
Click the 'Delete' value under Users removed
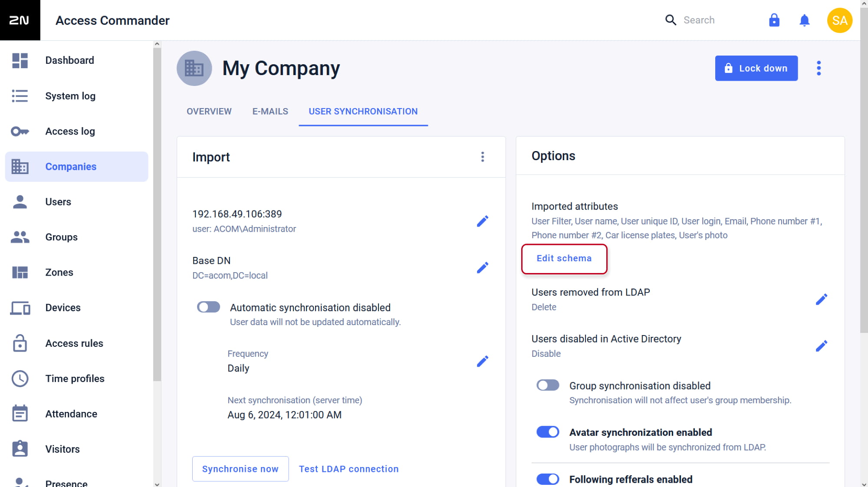(544, 307)
